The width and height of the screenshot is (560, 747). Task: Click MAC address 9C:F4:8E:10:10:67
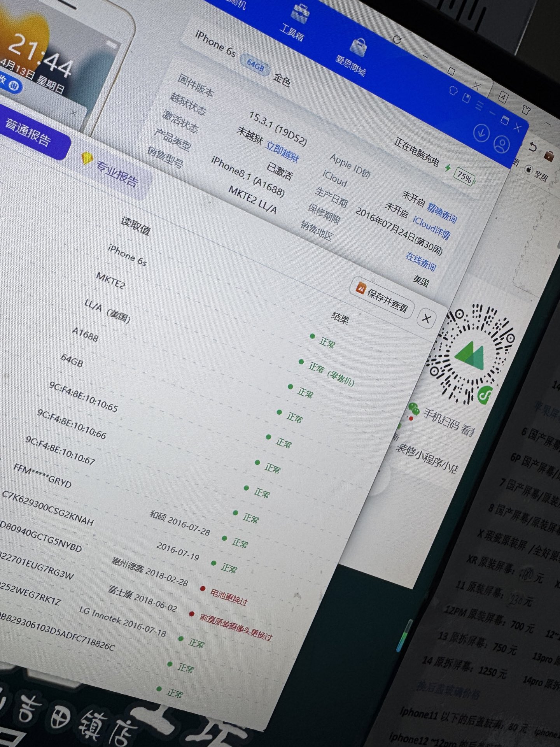point(60,450)
